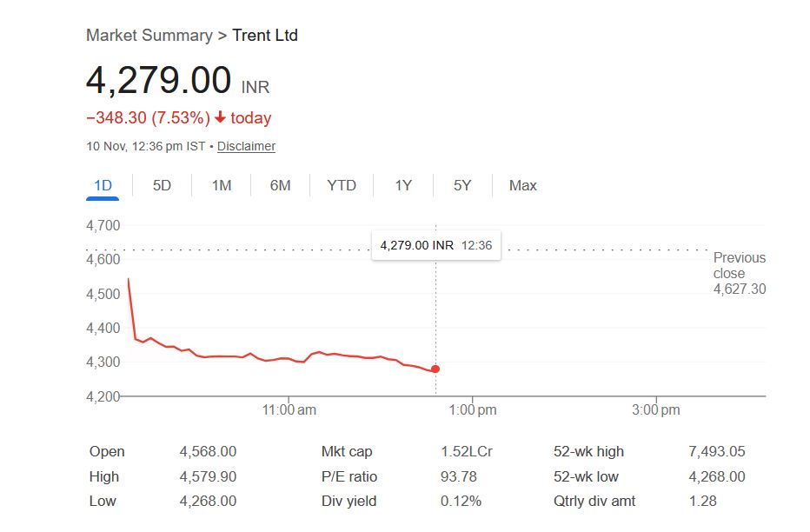Screen dimensions: 810x532
Task: Select the 1D time range tab
Action: pyautogui.click(x=103, y=185)
